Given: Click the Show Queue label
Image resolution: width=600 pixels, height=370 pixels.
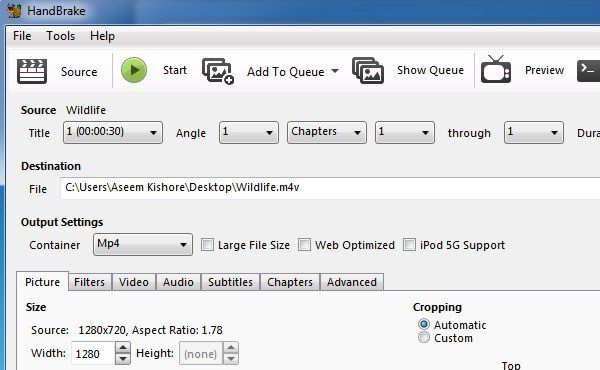Looking at the screenshot, I should 430,70.
